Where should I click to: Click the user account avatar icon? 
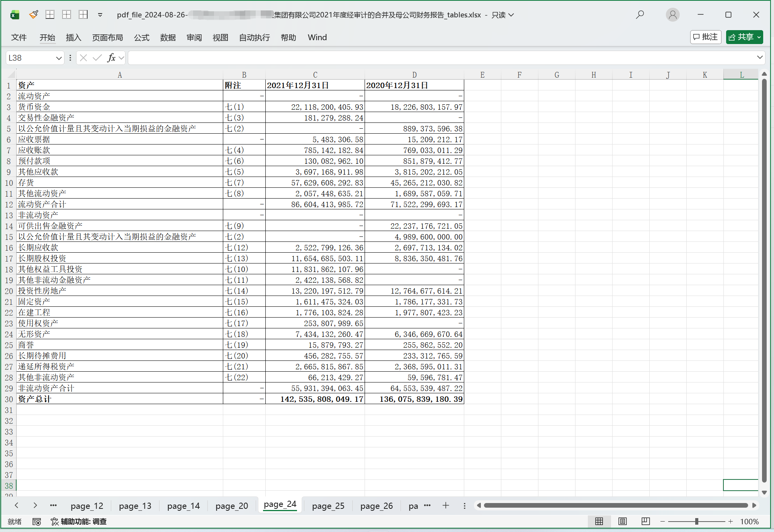(672, 15)
